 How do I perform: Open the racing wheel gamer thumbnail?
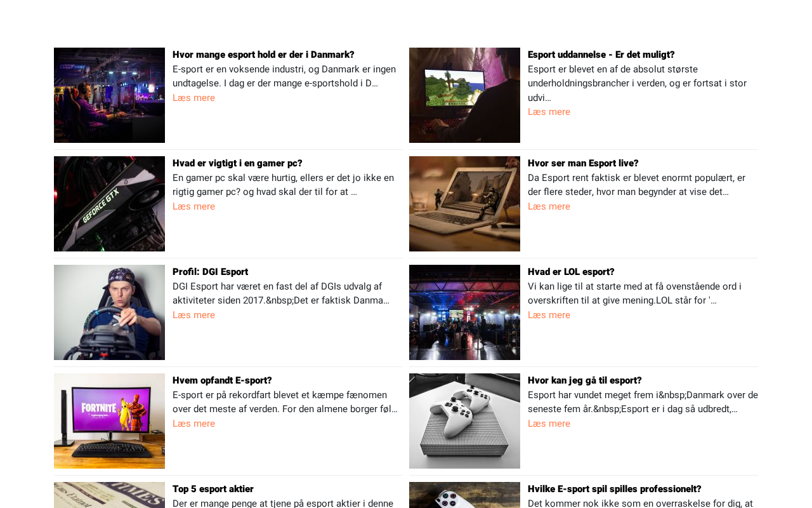pos(109,312)
